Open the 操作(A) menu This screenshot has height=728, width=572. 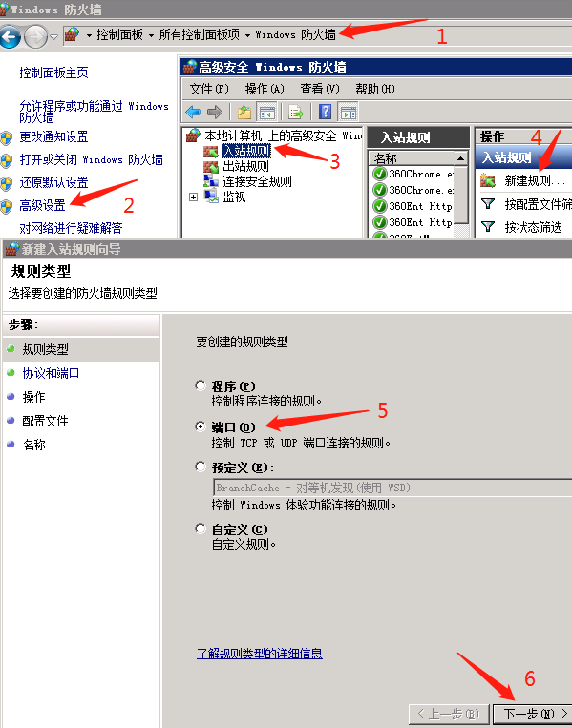[265, 89]
